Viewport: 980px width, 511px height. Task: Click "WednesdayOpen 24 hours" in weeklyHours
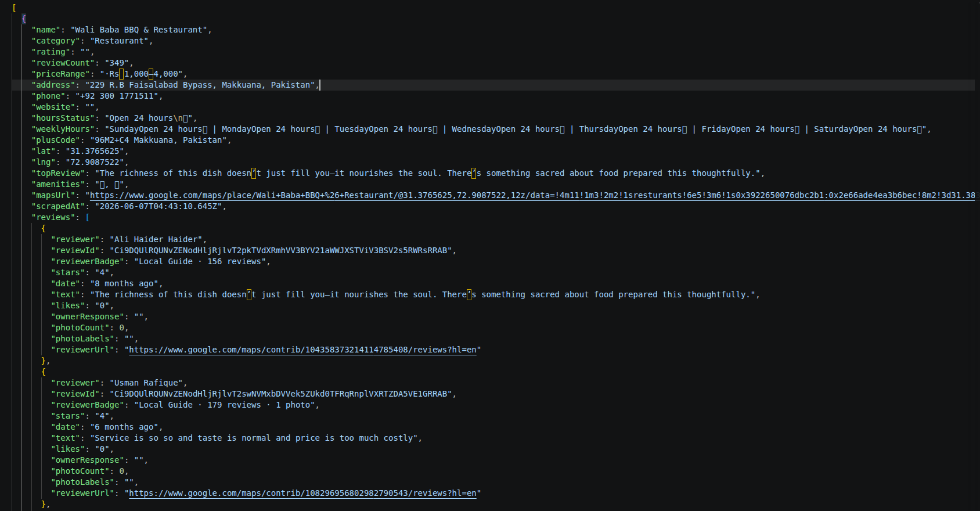click(505, 129)
